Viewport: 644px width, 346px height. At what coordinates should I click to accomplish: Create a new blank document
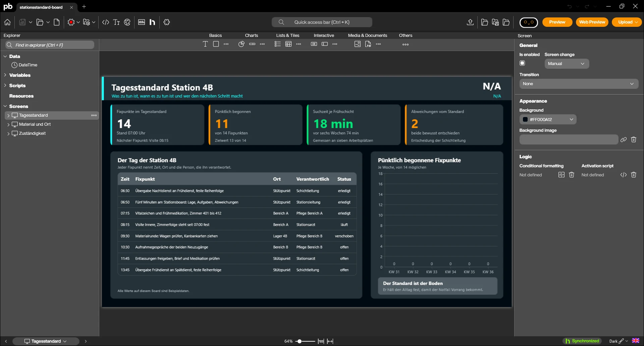[57, 22]
